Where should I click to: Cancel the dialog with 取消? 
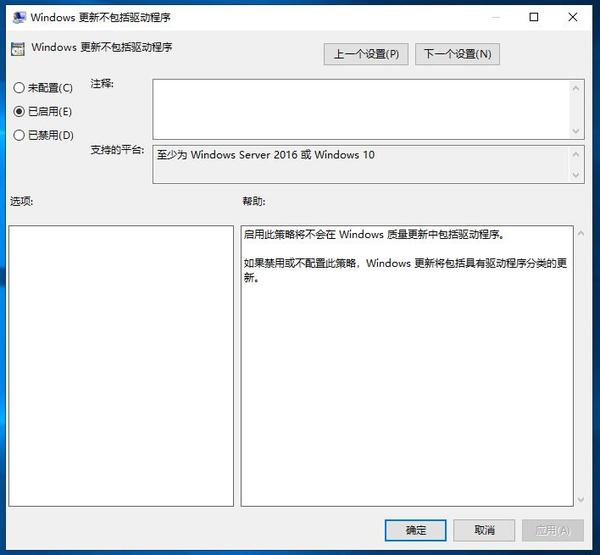click(484, 530)
